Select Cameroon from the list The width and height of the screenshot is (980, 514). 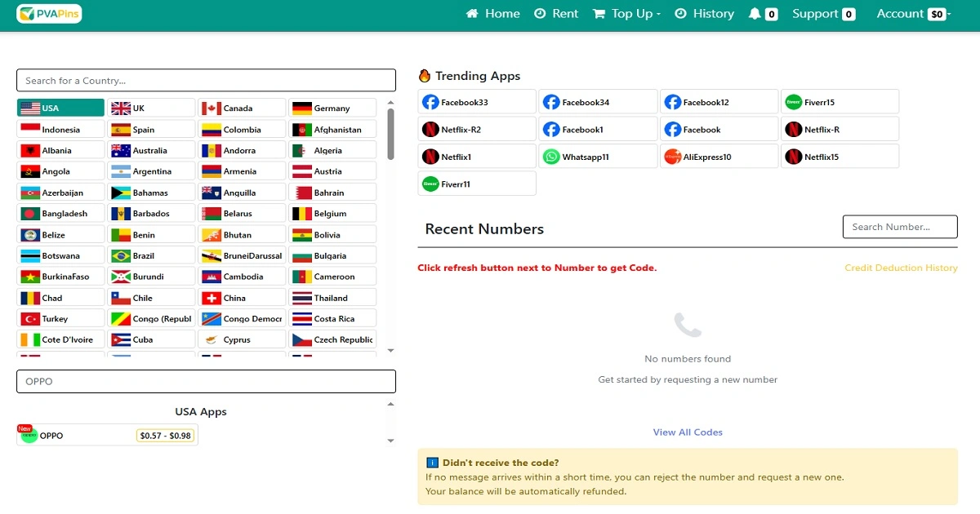(332, 277)
